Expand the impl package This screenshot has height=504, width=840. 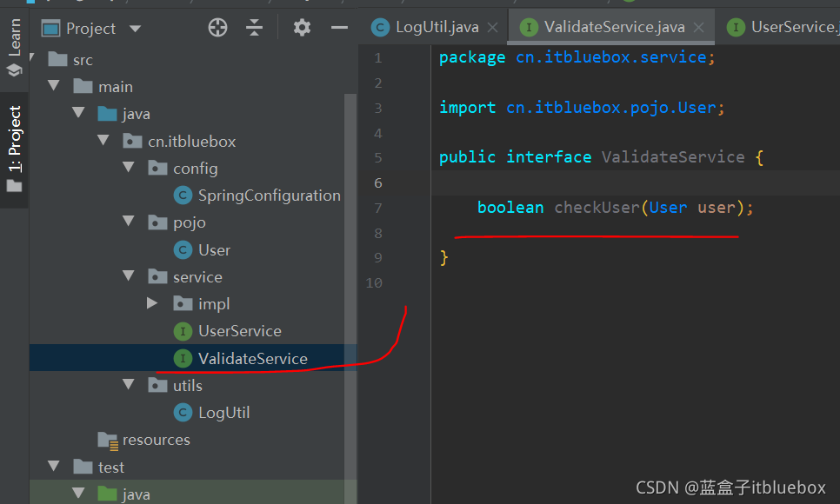(152, 303)
